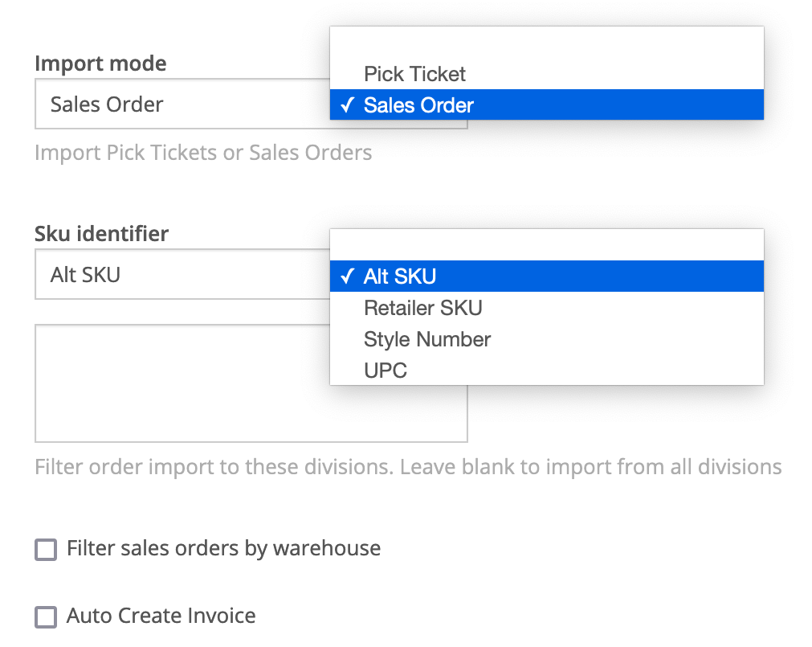Click the 'Auto Create Invoice' label text
This screenshot has width=812, height=647.
tap(161, 616)
